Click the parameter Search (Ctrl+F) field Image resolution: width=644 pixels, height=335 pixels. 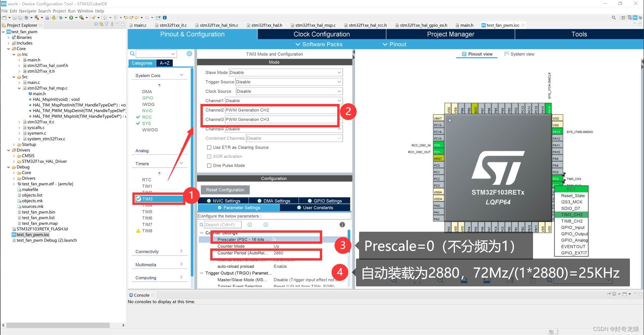[222, 224]
